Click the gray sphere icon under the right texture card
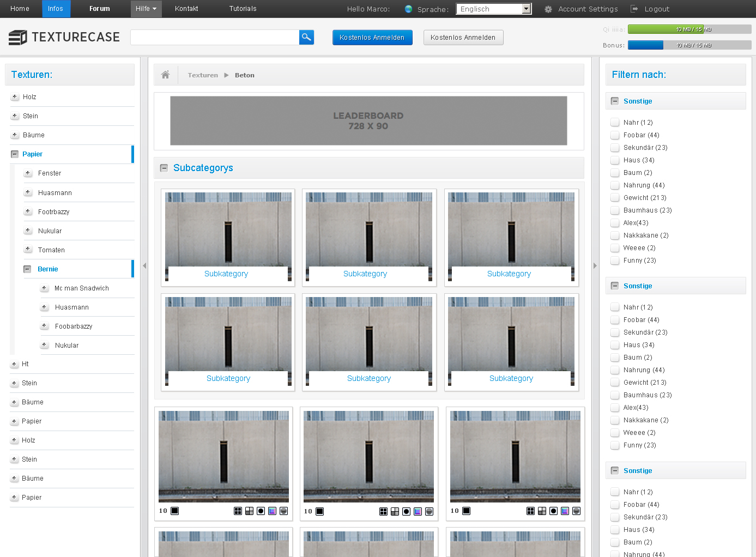The width and height of the screenshot is (756, 557). 576,511
